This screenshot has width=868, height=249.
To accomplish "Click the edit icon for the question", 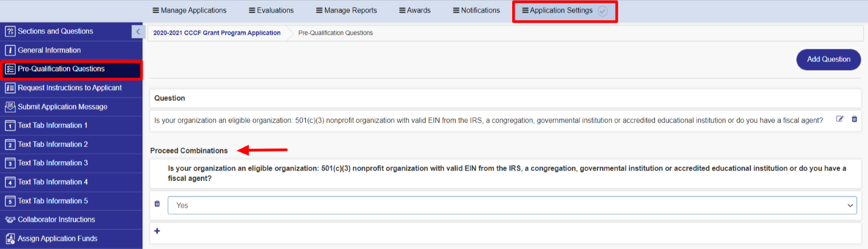I will point(839,119).
